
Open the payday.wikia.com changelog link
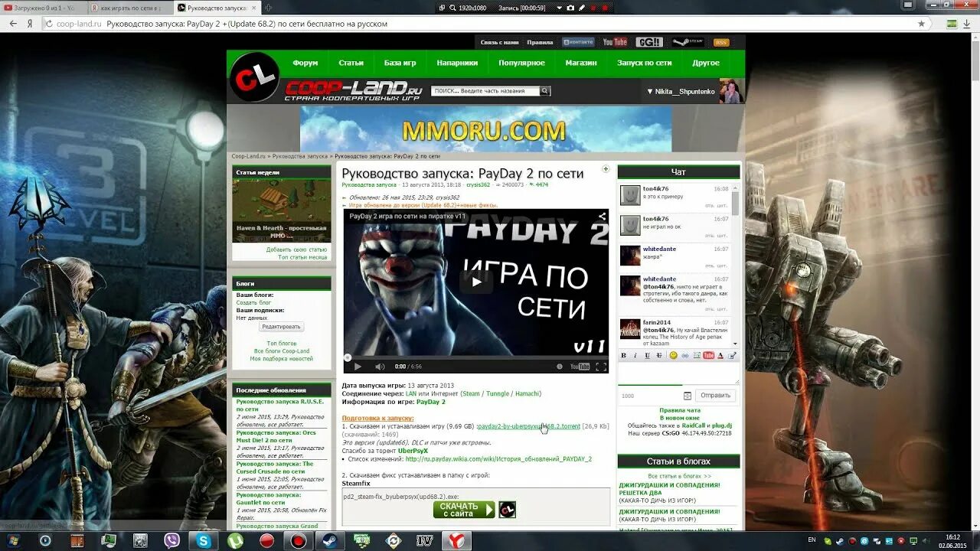(x=498, y=459)
